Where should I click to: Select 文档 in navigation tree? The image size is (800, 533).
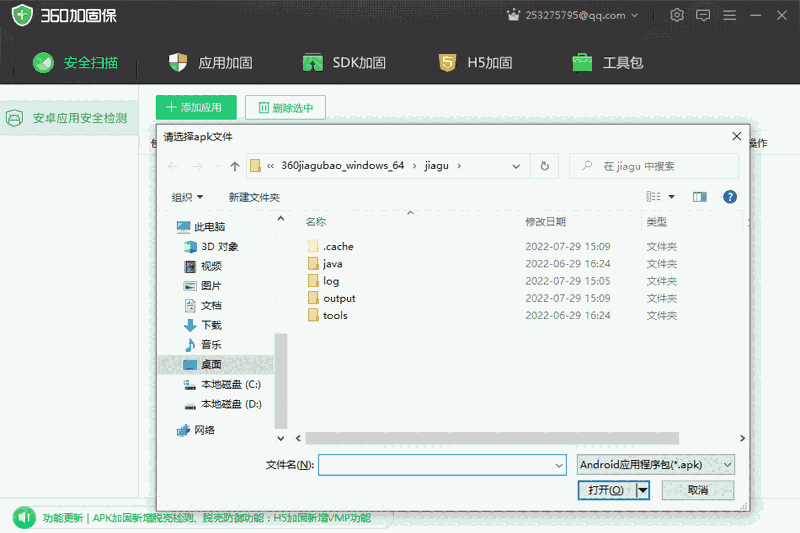[203, 306]
